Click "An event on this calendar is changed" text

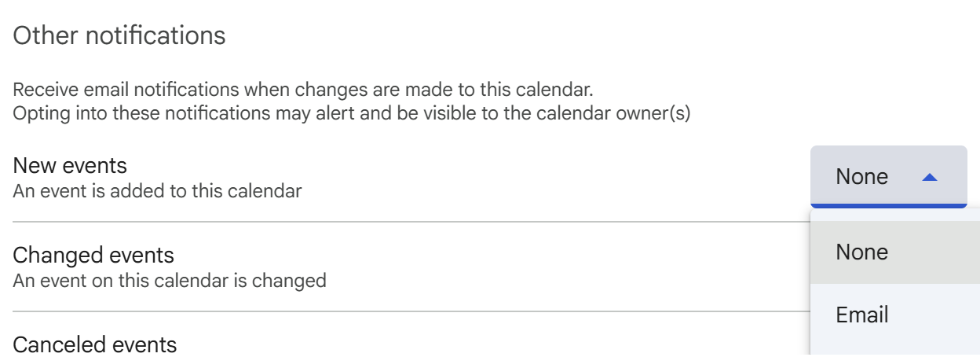coord(170,280)
